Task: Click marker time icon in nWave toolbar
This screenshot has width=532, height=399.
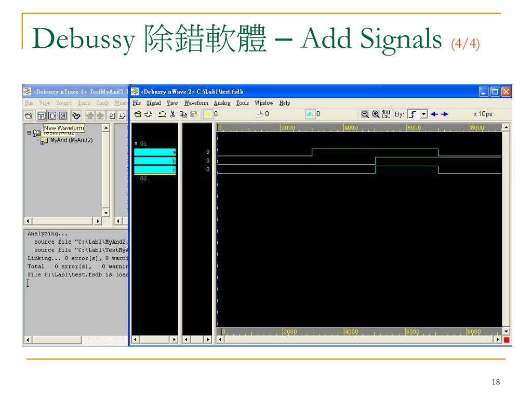Action: 260,114
